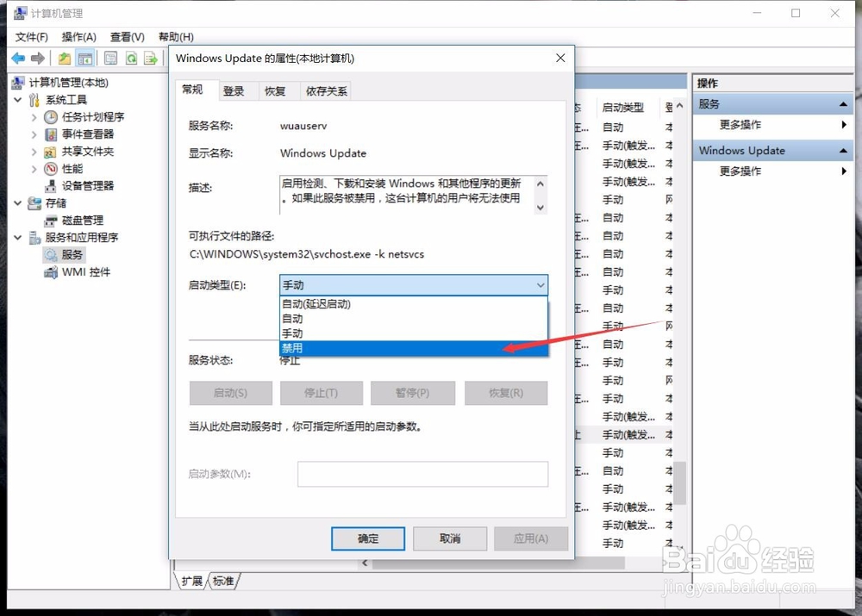Click the Refresh toolbar icon

[x=131, y=58]
